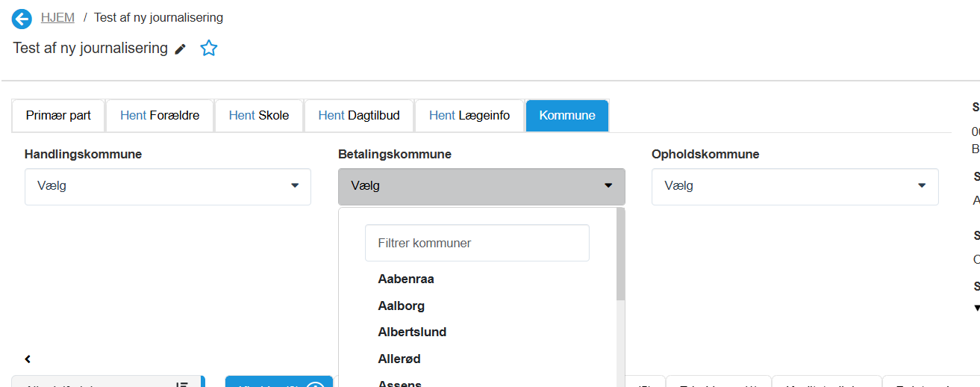This screenshot has width=980, height=387.
Task: Select the active Kommune tab
Action: coord(567,116)
